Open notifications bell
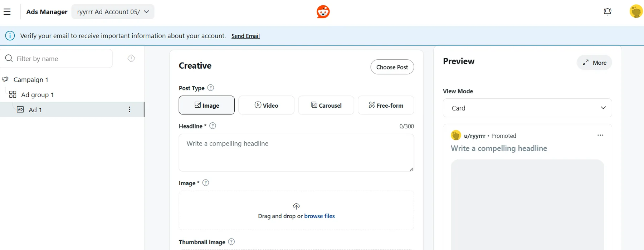 pos(608,12)
